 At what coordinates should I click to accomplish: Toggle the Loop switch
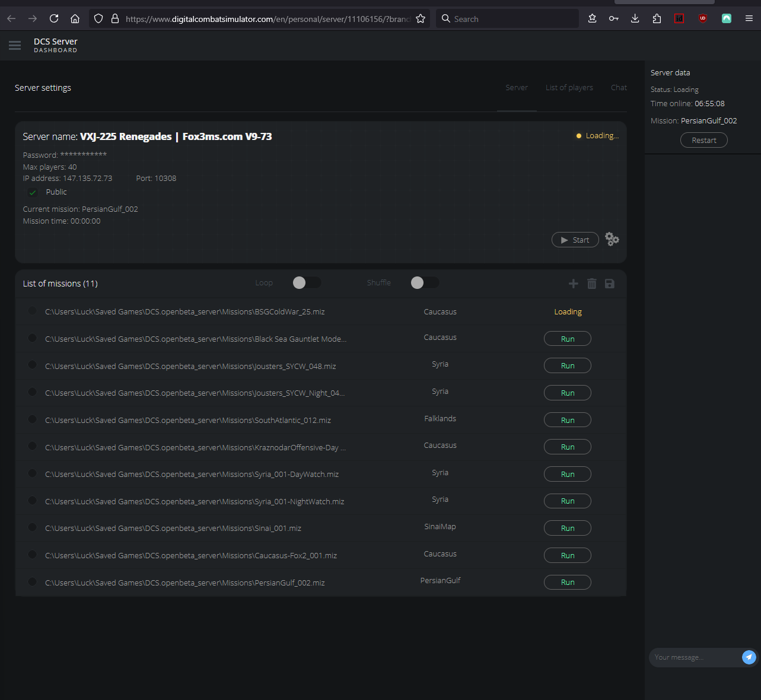[x=307, y=283]
